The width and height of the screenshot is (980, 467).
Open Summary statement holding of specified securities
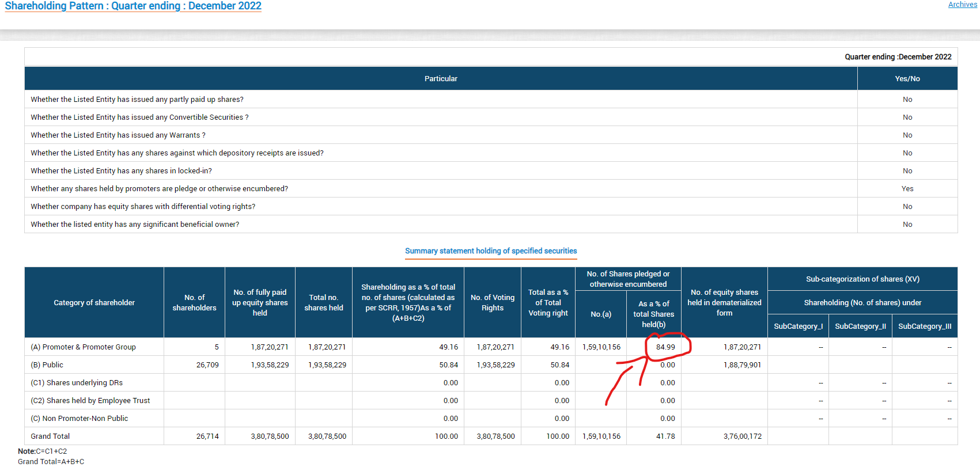(490, 251)
